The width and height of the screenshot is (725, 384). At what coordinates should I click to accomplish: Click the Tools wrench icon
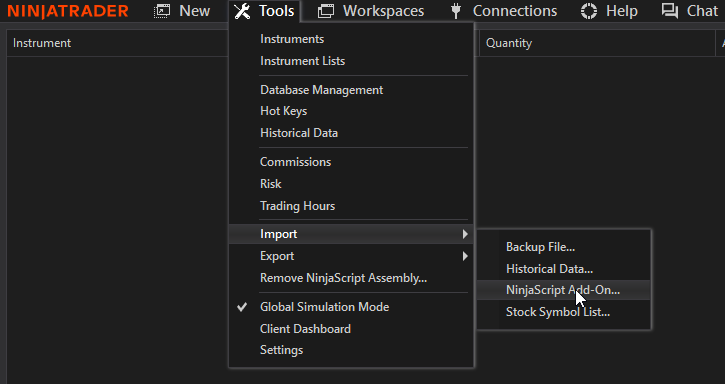click(242, 11)
